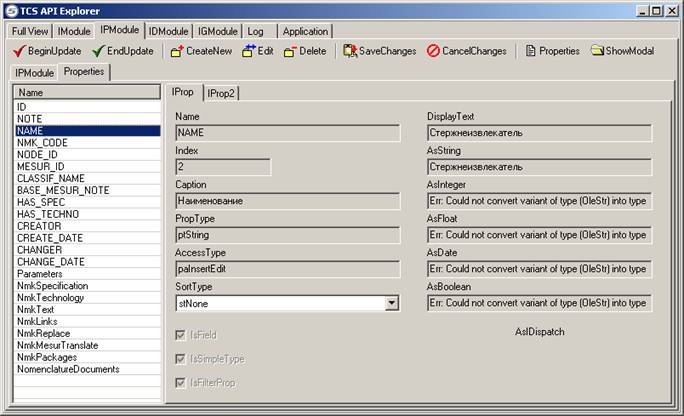Switch to the IProp2 tab
Screen dimensions: 684x416
click(x=221, y=93)
